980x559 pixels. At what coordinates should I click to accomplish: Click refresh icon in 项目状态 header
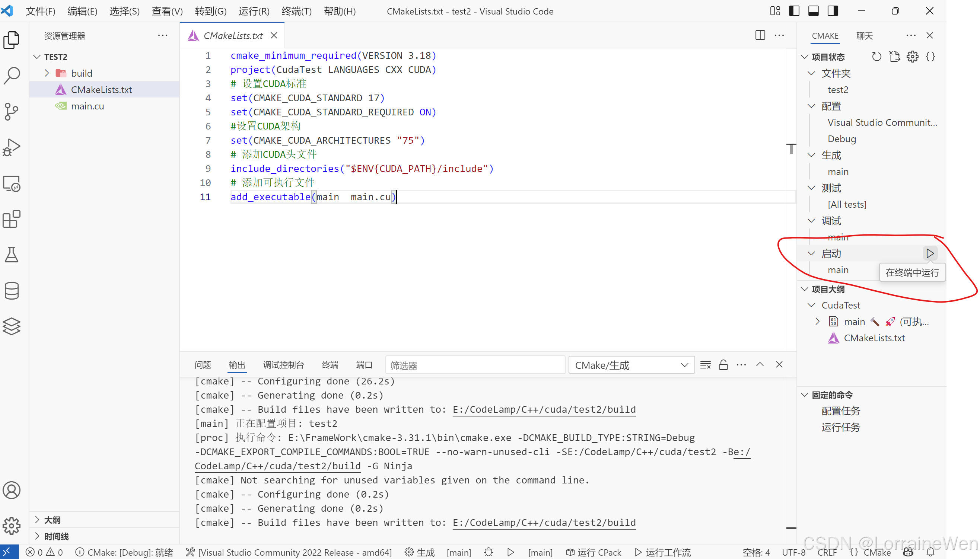(x=876, y=57)
